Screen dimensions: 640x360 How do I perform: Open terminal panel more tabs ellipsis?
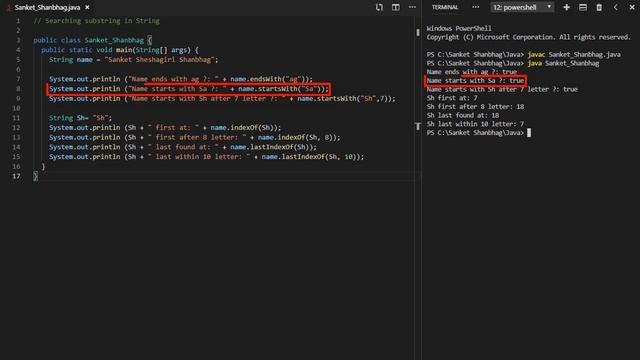[476, 7]
